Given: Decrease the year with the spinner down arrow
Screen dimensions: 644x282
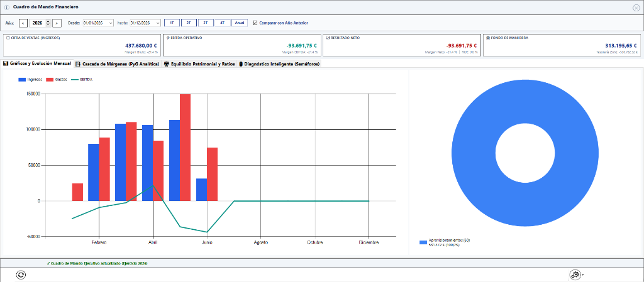Looking at the screenshot, I should click(x=48, y=24).
